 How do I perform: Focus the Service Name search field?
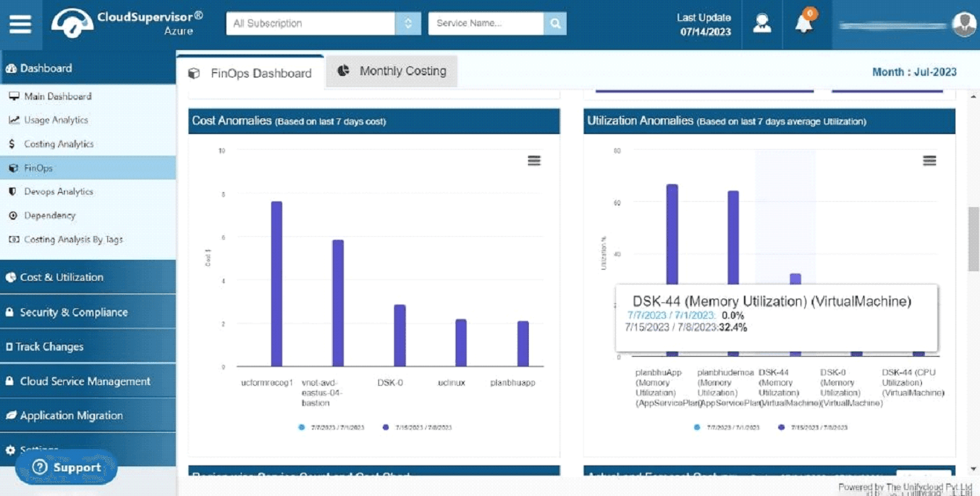(486, 23)
